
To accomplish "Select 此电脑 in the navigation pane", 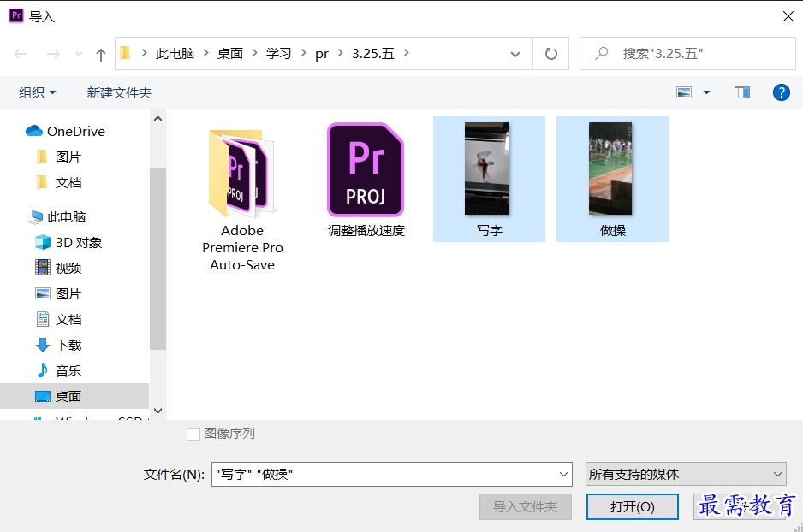I will pyautogui.click(x=57, y=217).
